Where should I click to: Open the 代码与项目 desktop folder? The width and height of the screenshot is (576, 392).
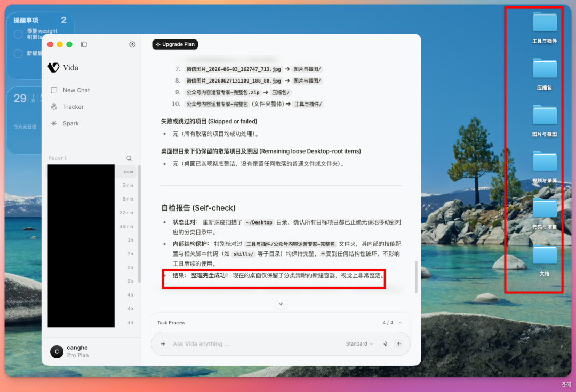[545, 214]
